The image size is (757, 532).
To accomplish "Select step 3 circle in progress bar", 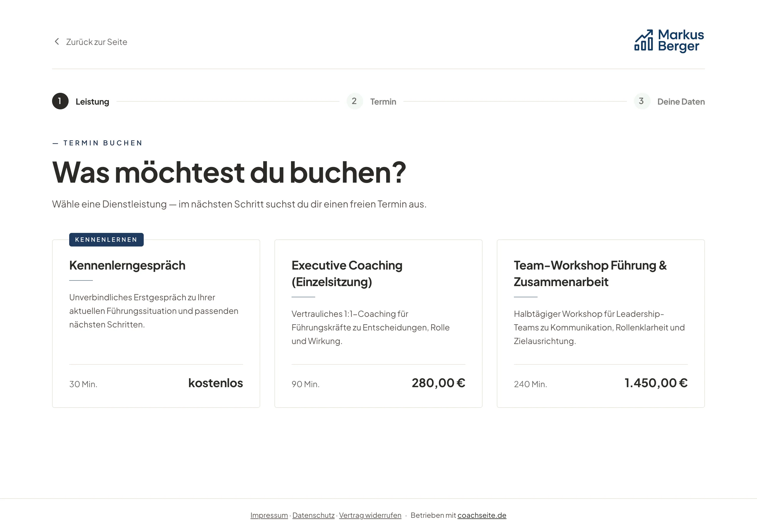I will click(642, 101).
